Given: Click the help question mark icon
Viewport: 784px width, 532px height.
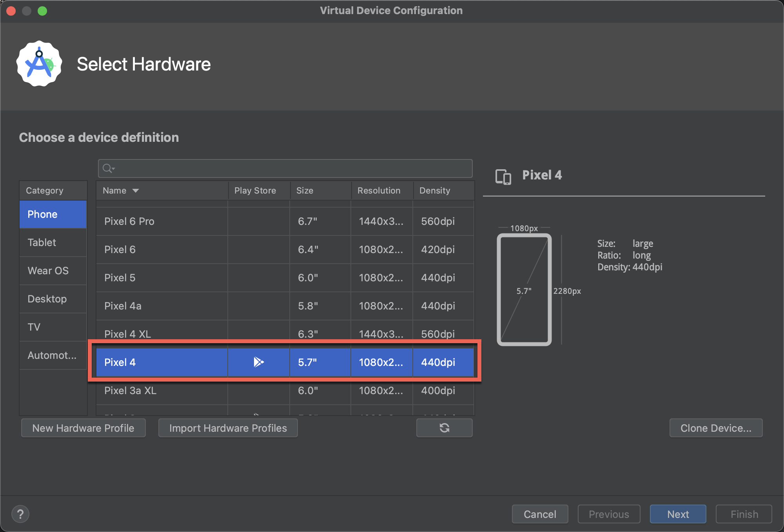Looking at the screenshot, I should (20, 514).
